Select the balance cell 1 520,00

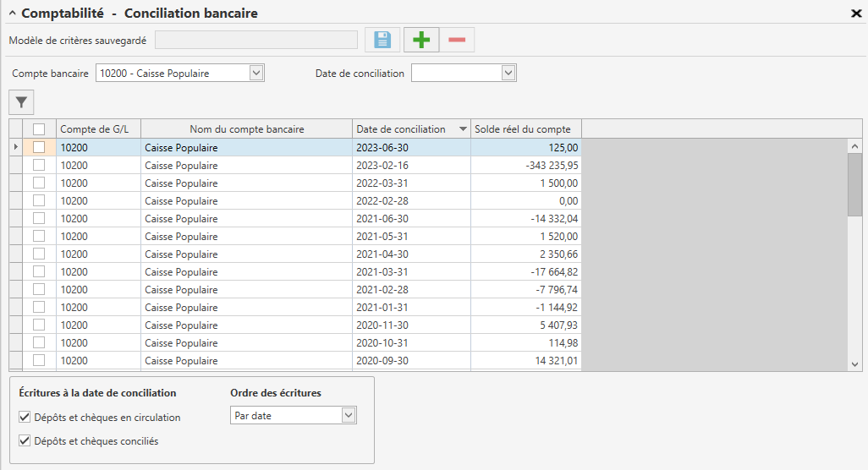coord(526,236)
